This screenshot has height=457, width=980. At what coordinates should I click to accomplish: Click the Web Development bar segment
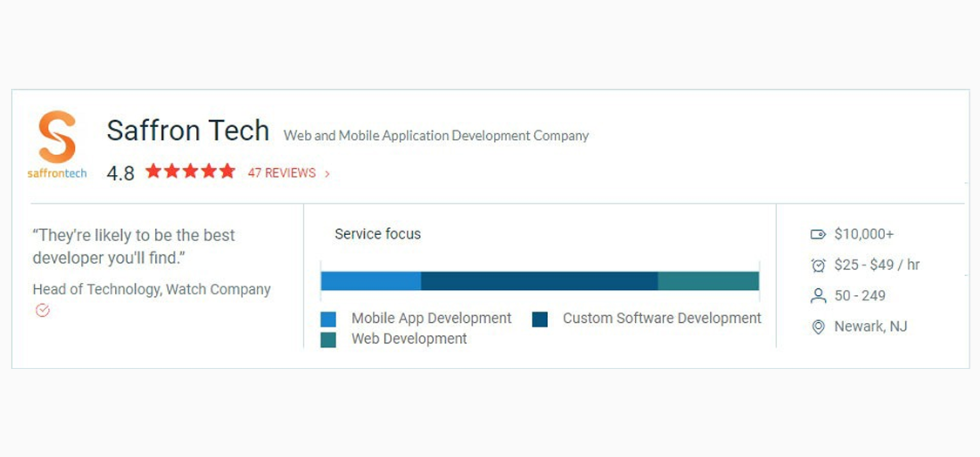pyautogui.click(x=709, y=281)
